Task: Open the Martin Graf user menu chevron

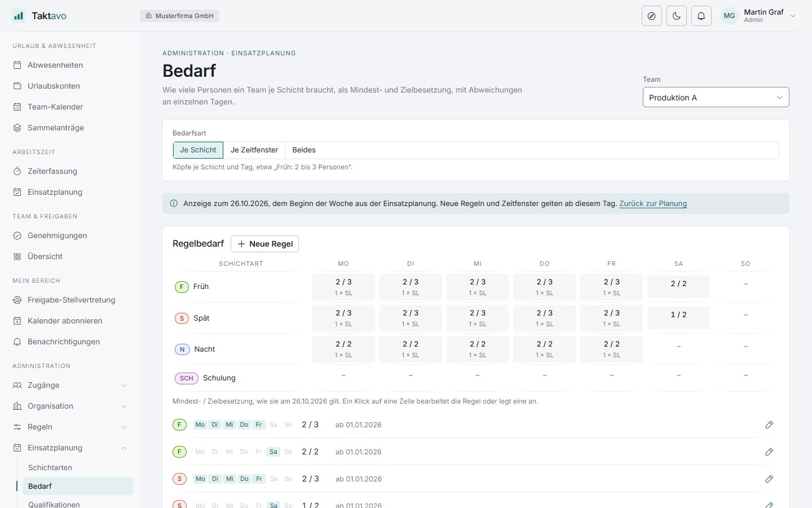Action: (x=793, y=16)
